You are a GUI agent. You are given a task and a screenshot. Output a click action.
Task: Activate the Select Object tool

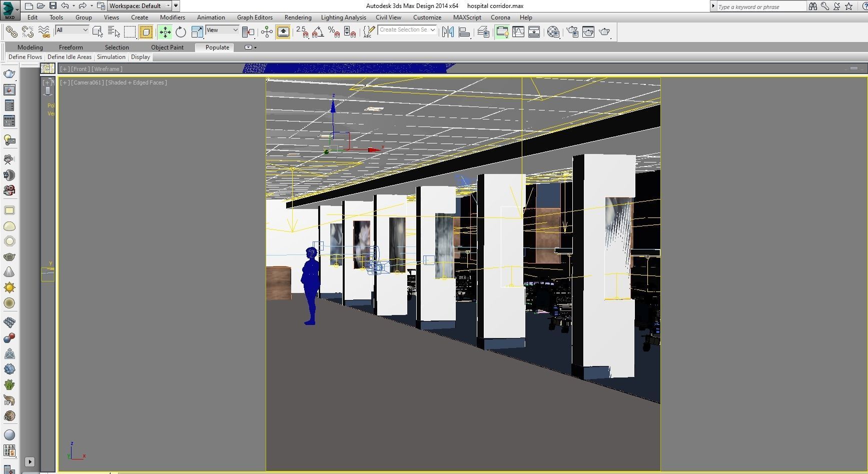[x=98, y=32]
